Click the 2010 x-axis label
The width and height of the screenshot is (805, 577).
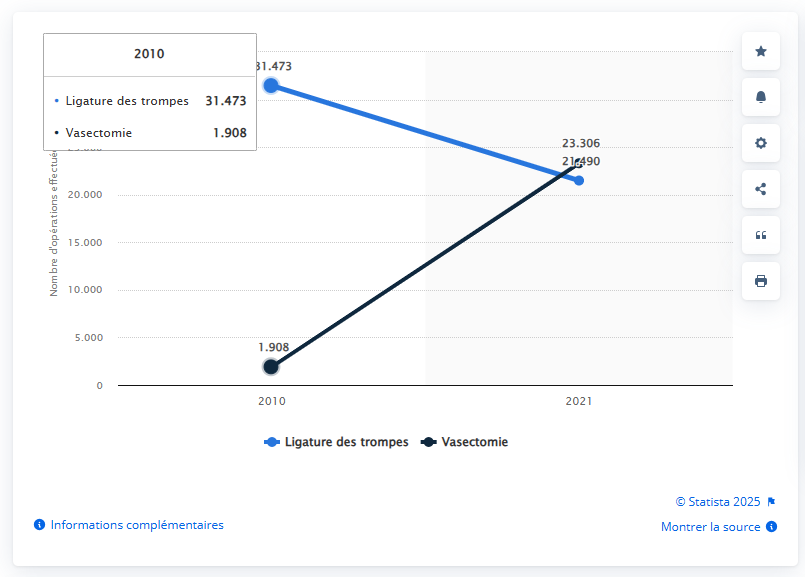[271, 401]
